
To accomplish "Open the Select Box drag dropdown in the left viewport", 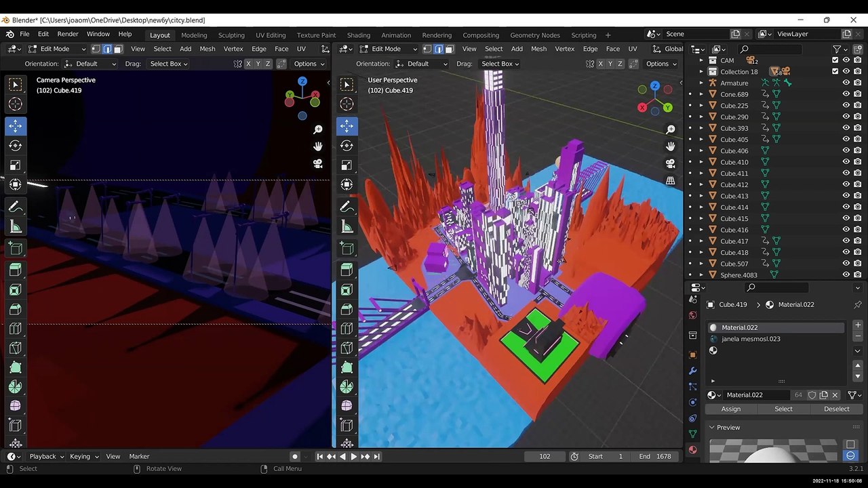I will [168, 64].
